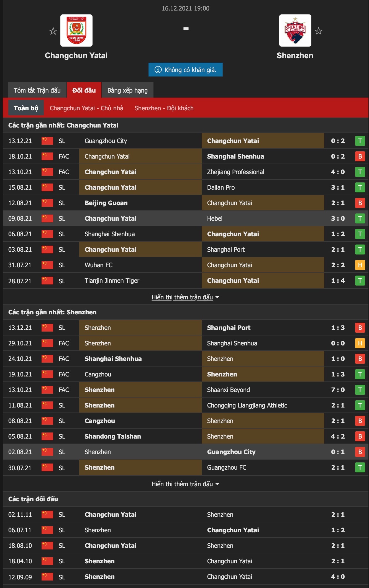Screen dimensions: 369x588
Task: Click the win badge for Zhejiang Professional match
Action: coord(360,172)
